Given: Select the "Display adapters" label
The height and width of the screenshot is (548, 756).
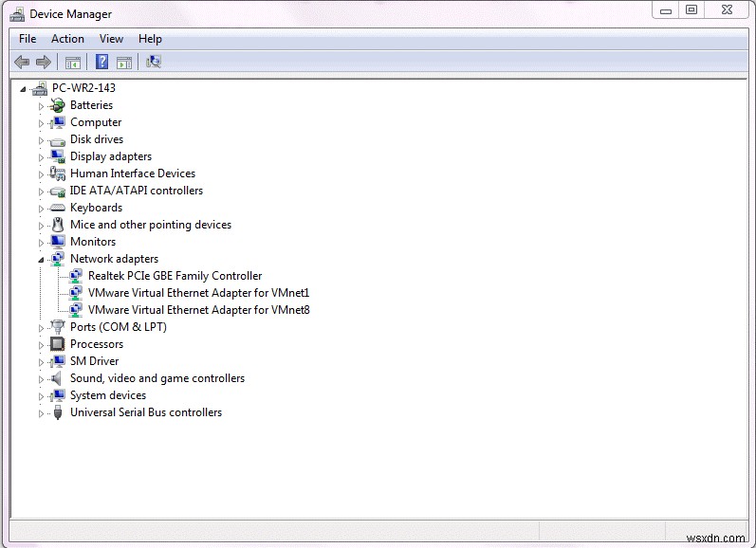Looking at the screenshot, I should coord(111,156).
